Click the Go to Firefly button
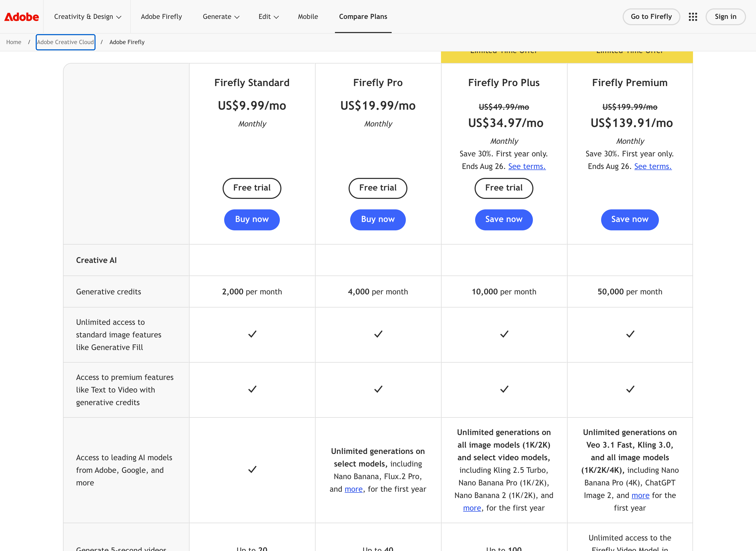 (x=651, y=17)
